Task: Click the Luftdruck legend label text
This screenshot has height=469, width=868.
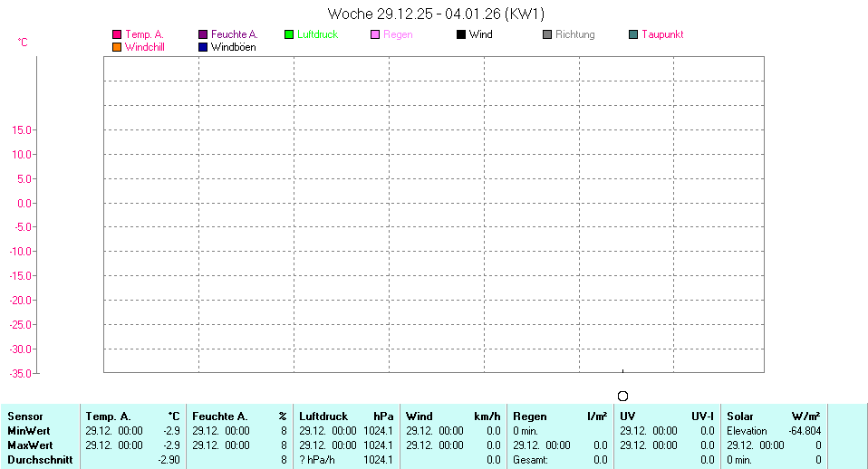Action: (317, 34)
